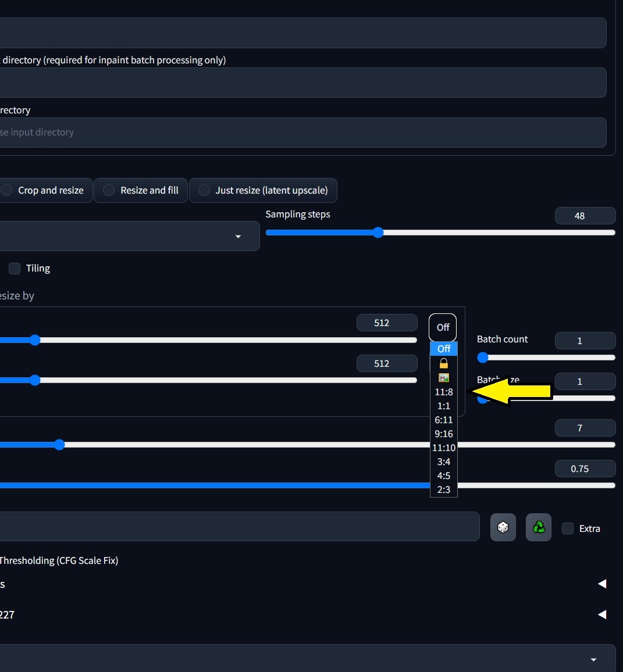This screenshot has width=623, height=672.
Task: Expand the script dropdown at the bottom
Action: pyautogui.click(x=593, y=659)
